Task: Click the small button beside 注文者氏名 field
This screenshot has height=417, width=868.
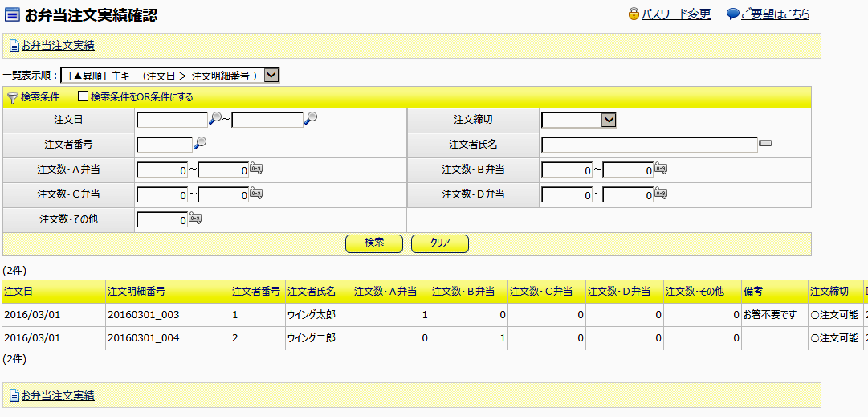Action: pos(765,144)
